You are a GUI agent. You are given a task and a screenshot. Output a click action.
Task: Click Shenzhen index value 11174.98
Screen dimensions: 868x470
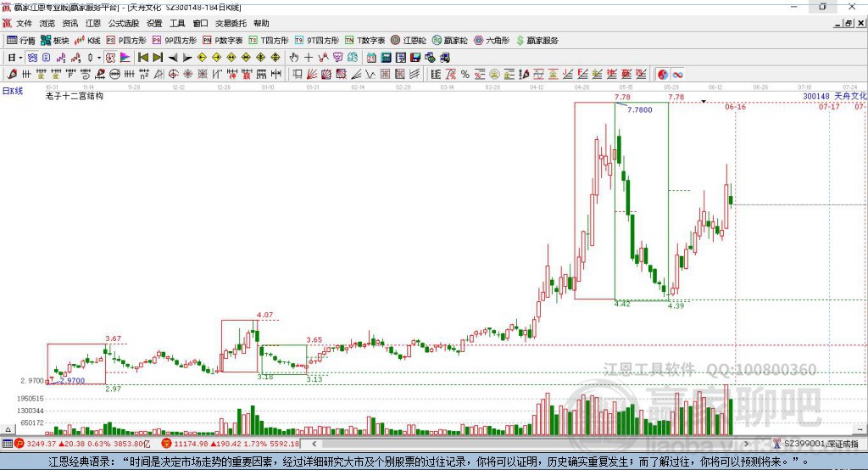tap(192, 444)
